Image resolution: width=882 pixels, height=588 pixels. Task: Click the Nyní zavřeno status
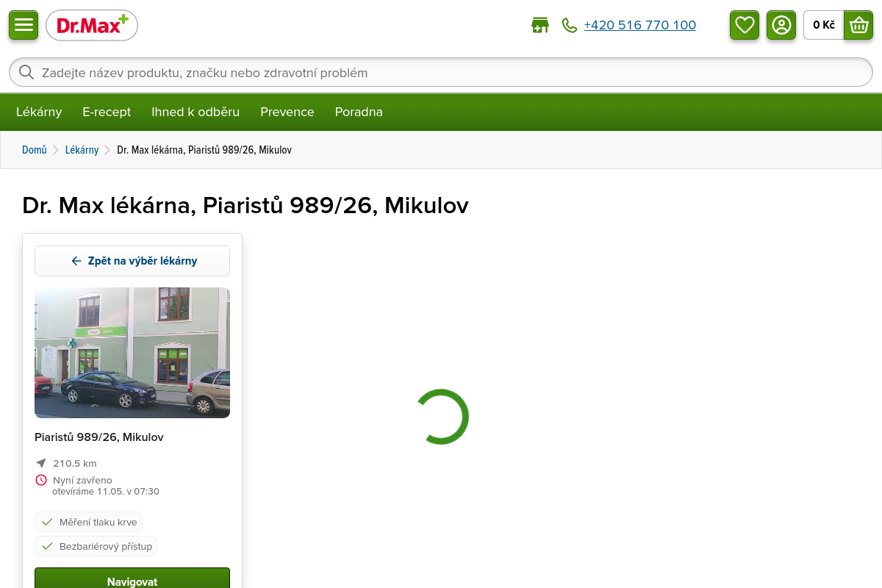[x=82, y=480]
